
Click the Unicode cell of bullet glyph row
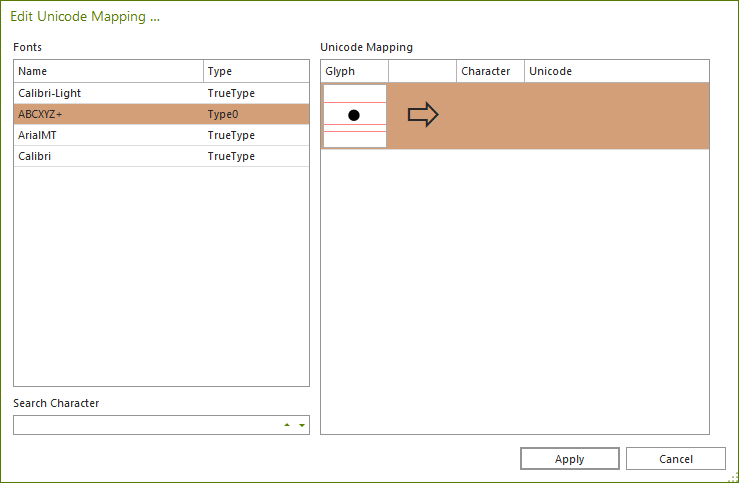[x=616, y=116]
